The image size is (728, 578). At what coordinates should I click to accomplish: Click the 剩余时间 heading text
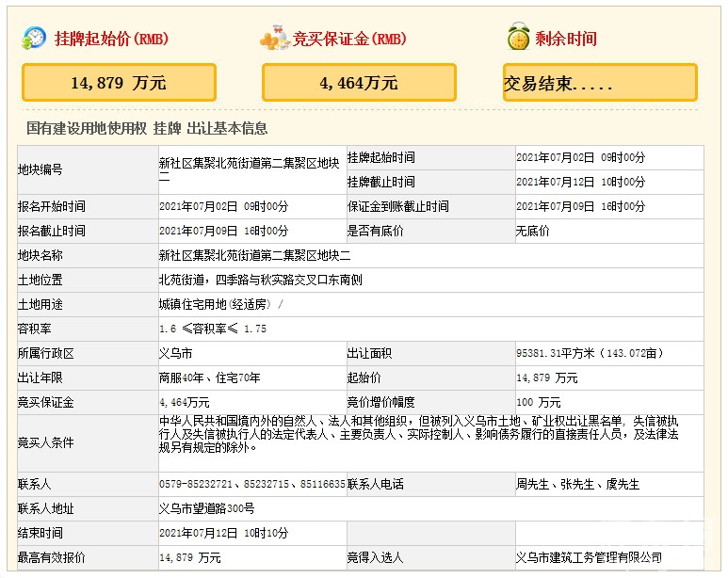point(566,39)
